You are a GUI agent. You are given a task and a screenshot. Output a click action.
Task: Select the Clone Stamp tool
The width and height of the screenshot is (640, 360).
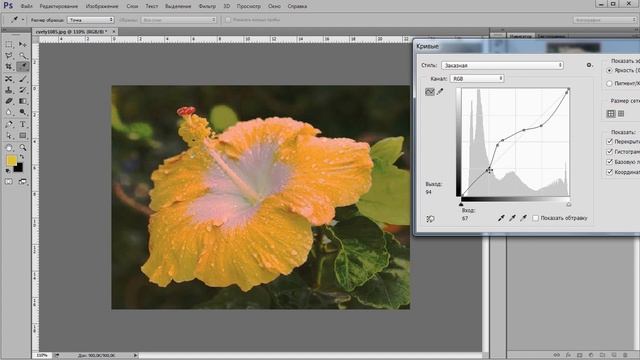click(9, 90)
